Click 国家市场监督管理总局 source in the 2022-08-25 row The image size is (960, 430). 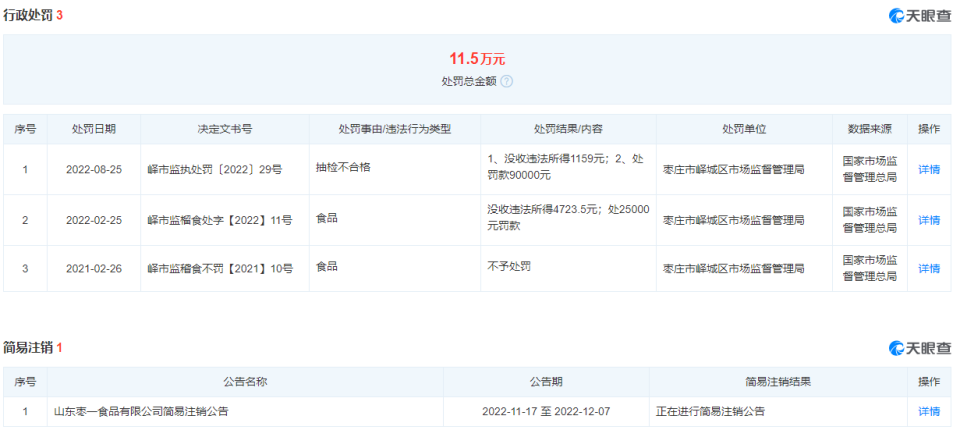pos(869,170)
